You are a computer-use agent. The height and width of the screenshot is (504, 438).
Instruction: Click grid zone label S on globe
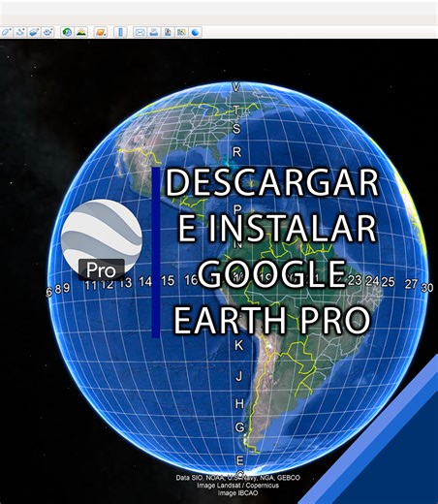click(236, 129)
